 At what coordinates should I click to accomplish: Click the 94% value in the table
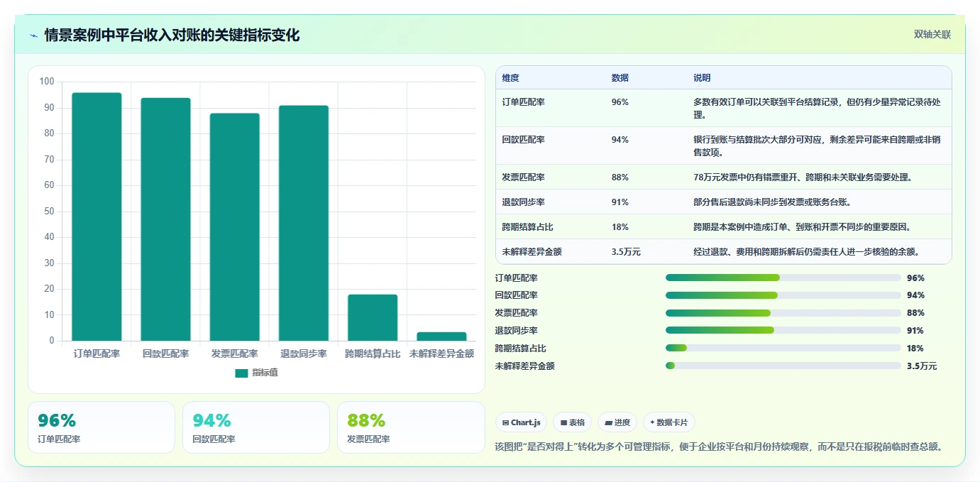point(620,140)
